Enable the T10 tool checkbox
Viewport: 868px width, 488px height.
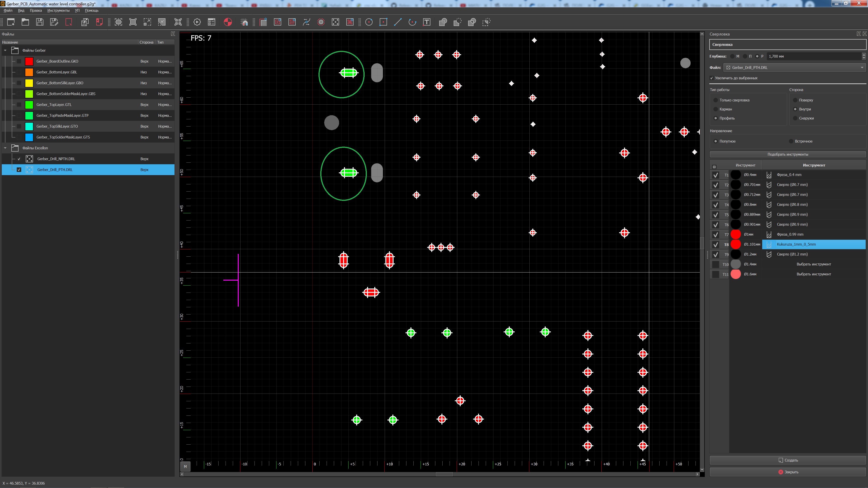click(715, 264)
